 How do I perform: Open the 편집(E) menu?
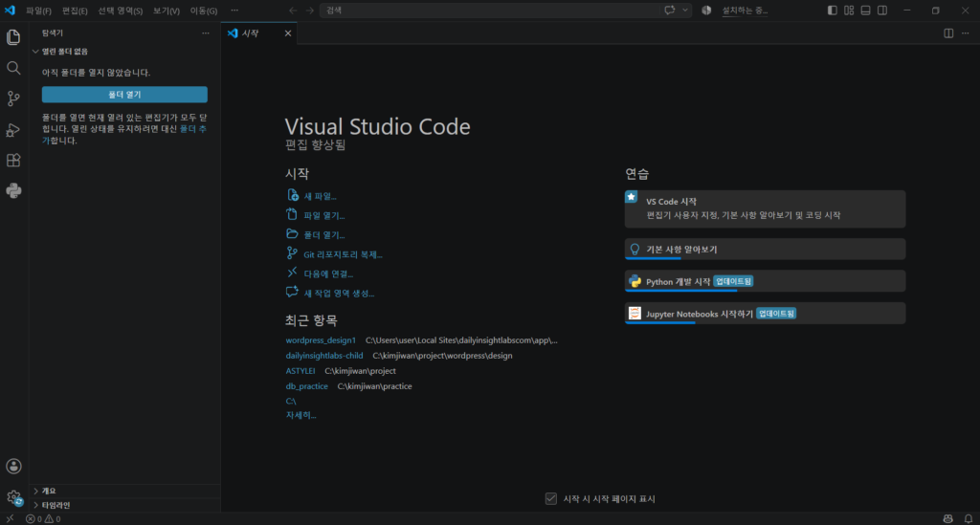pyautogui.click(x=75, y=11)
